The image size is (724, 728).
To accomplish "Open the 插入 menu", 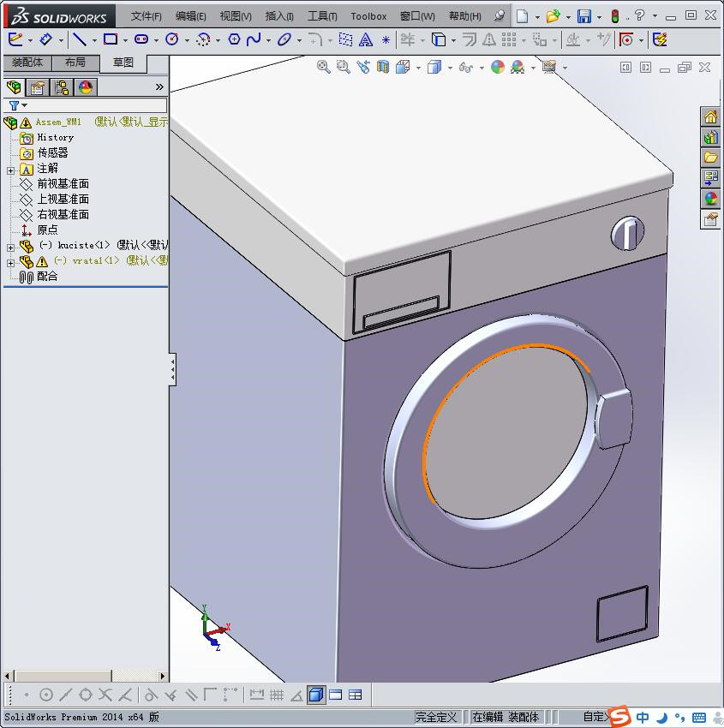I will tap(279, 16).
